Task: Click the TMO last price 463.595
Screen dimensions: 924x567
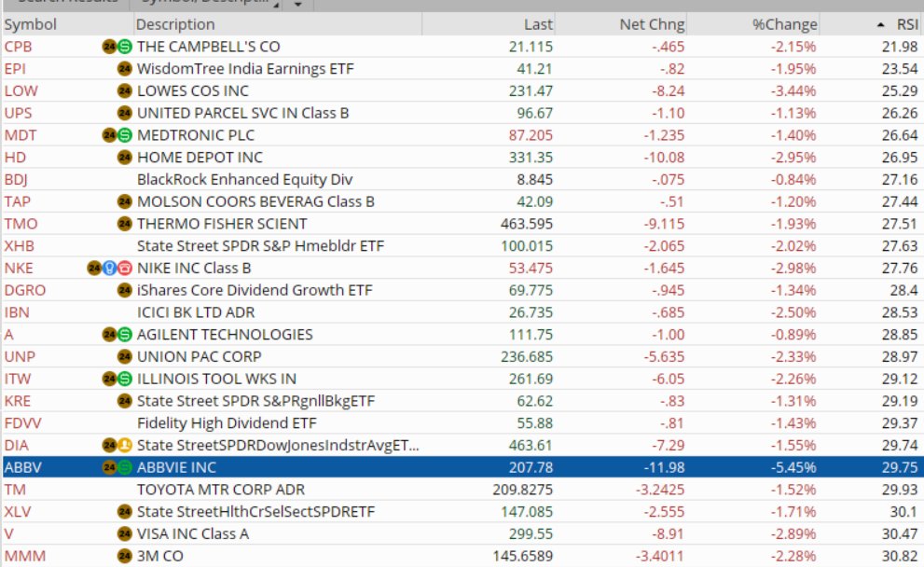Action: 527,224
